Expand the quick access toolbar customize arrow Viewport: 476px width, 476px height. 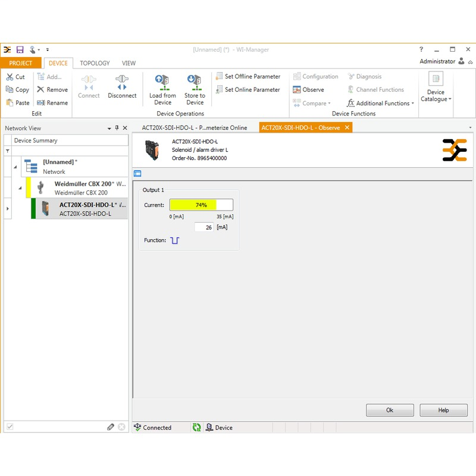tap(48, 49)
